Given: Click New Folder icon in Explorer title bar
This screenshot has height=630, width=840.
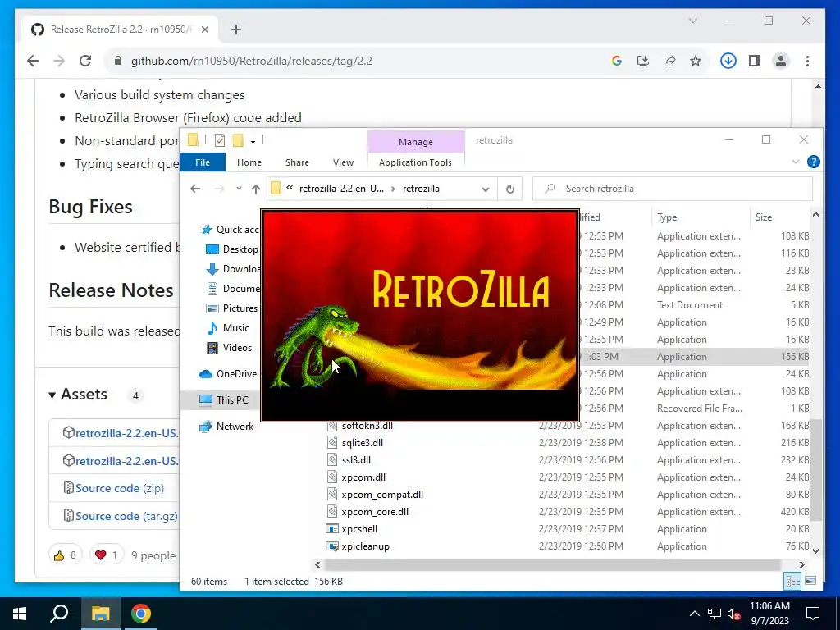Looking at the screenshot, I should click(238, 140).
